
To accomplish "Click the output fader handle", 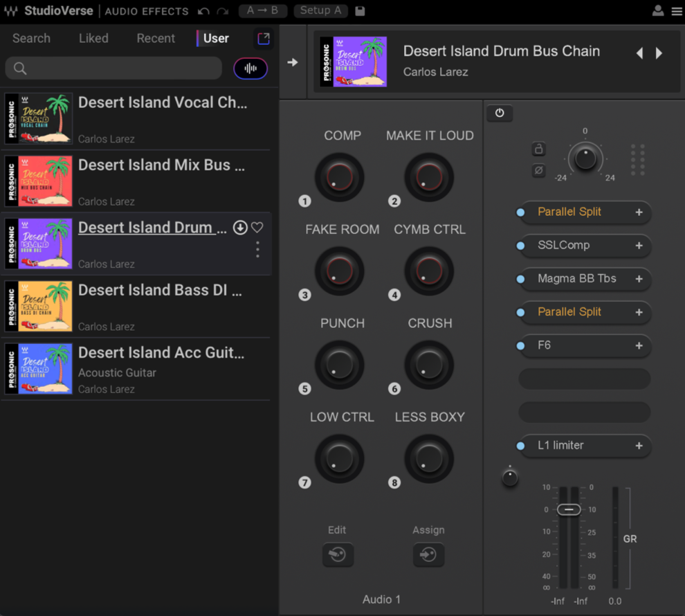I will coord(569,509).
